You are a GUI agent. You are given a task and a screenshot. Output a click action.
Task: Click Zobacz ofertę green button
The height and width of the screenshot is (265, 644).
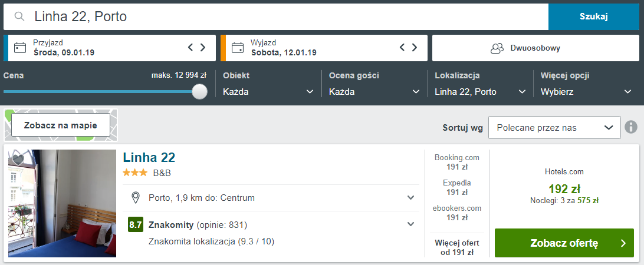(564, 243)
